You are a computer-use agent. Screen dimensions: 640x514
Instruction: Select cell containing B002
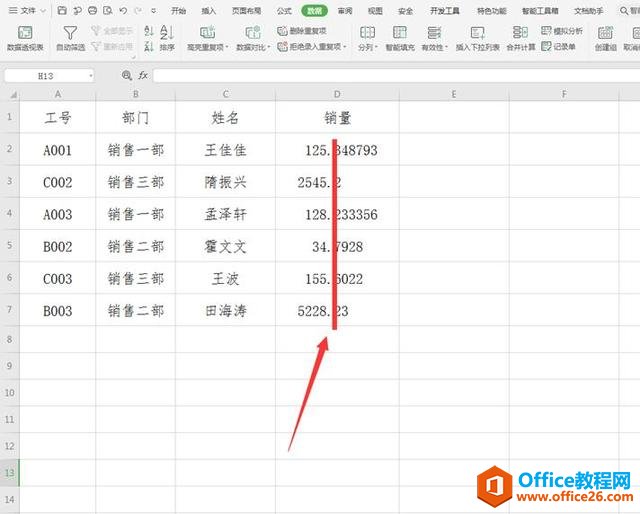pos(58,246)
